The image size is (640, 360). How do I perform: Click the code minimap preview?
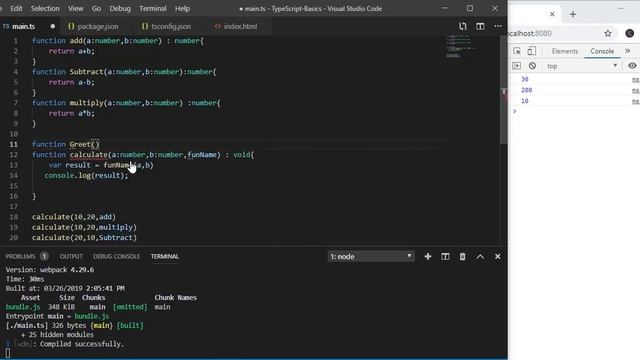[x=461, y=46]
